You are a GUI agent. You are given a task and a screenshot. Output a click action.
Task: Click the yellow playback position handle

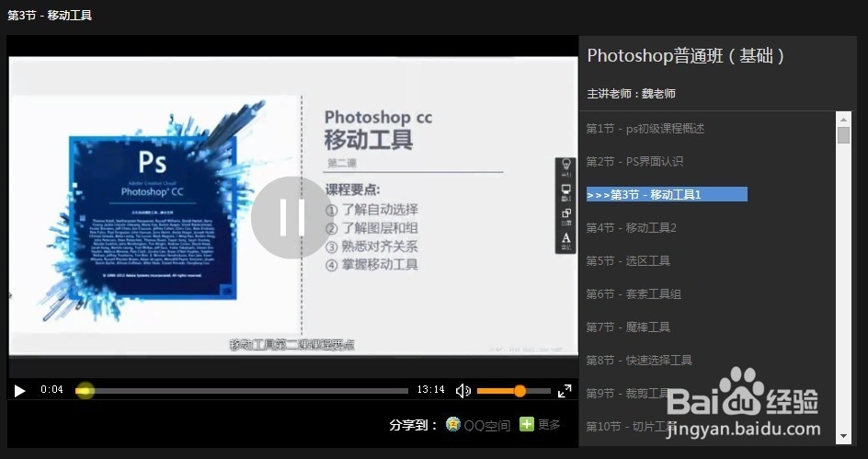pos(85,391)
